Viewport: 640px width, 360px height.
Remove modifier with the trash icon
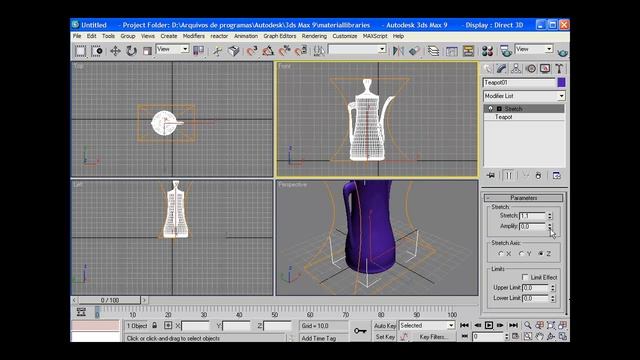[x=538, y=176]
